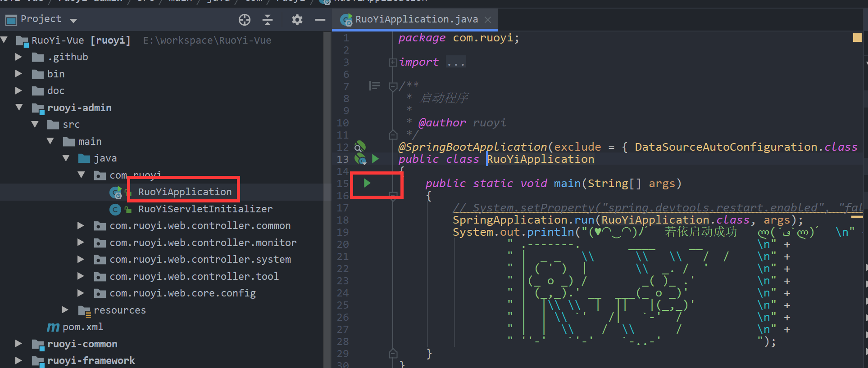
Task: Expand com.ruoyi.web.controller.monitor package
Action: click(x=81, y=242)
